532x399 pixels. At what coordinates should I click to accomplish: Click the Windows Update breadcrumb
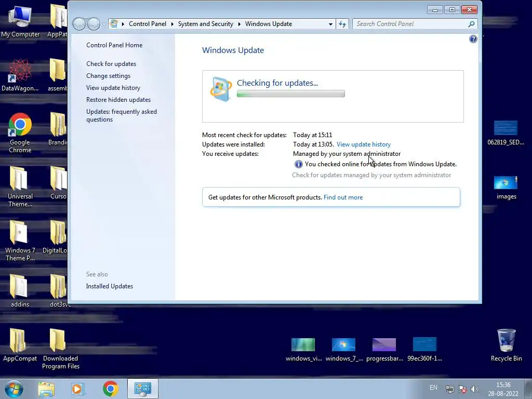tap(269, 24)
